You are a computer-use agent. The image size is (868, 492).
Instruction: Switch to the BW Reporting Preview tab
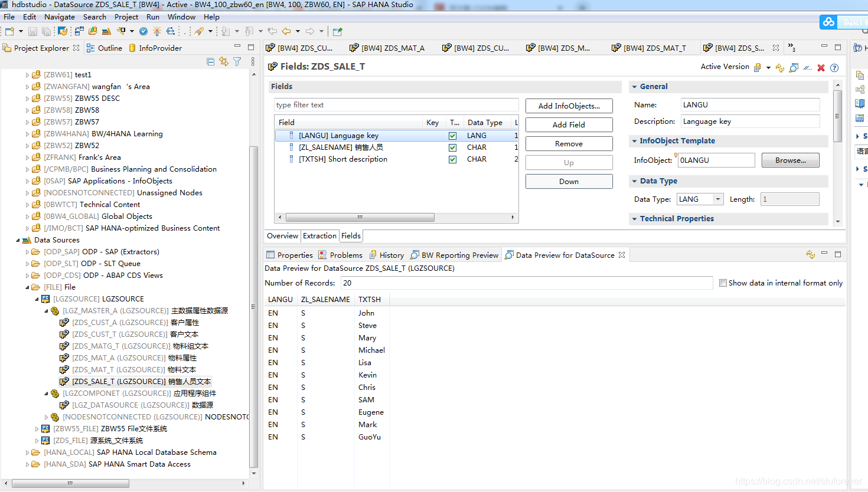[x=454, y=255]
